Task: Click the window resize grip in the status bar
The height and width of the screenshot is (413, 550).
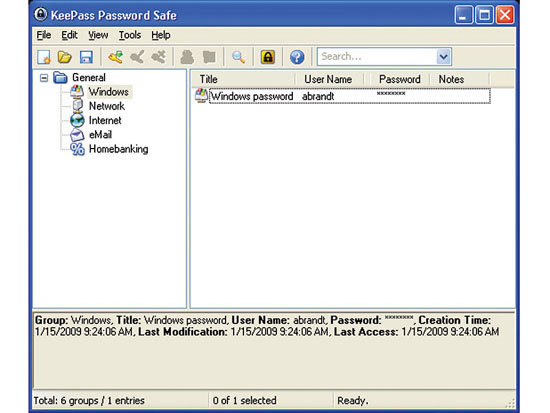Action: (510, 403)
